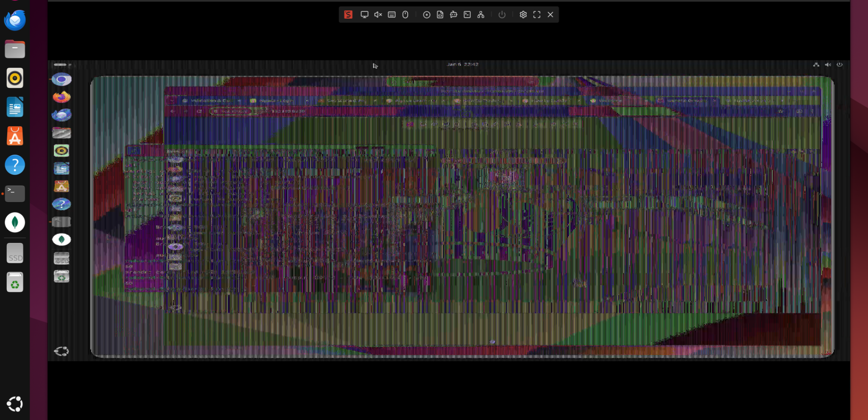The height and width of the screenshot is (420, 868).
Task: Click the mouse input icon in the toolbar
Action: [x=406, y=14]
